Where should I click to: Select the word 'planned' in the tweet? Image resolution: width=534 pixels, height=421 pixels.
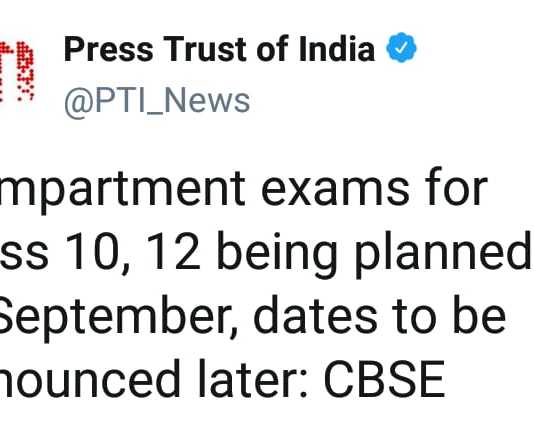pos(443,254)
